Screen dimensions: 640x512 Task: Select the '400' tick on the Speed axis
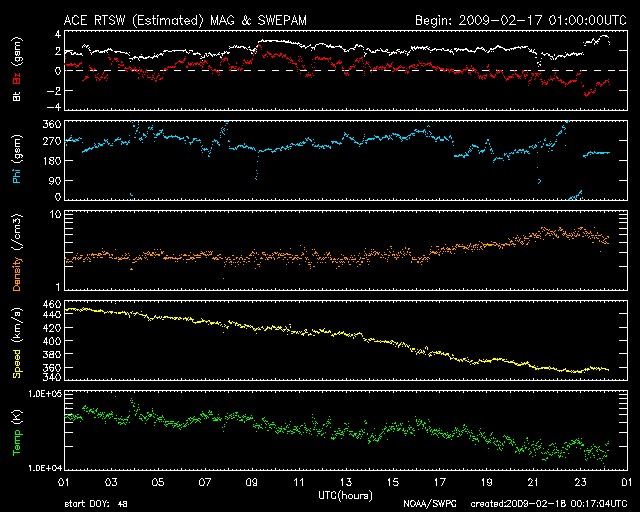point(52,341)
